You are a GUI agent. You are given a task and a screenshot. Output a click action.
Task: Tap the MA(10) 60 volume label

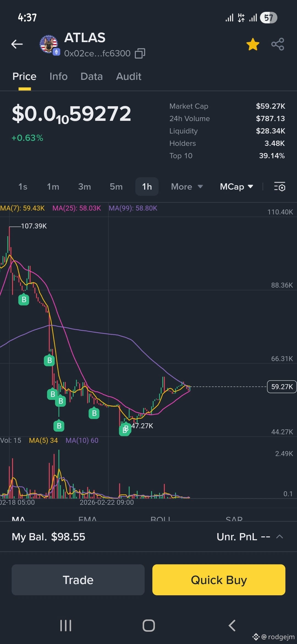tap(82, 440)
